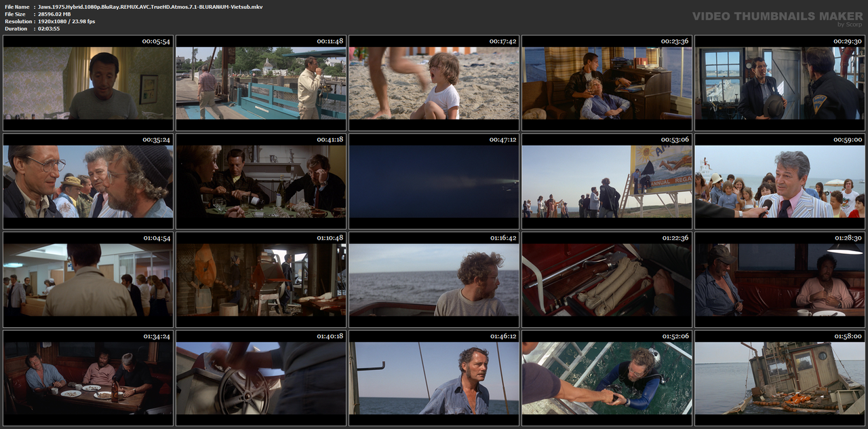Click the Jaws .mkv file name text
Viewport: 868px width, 429px height.
[150, 7]
